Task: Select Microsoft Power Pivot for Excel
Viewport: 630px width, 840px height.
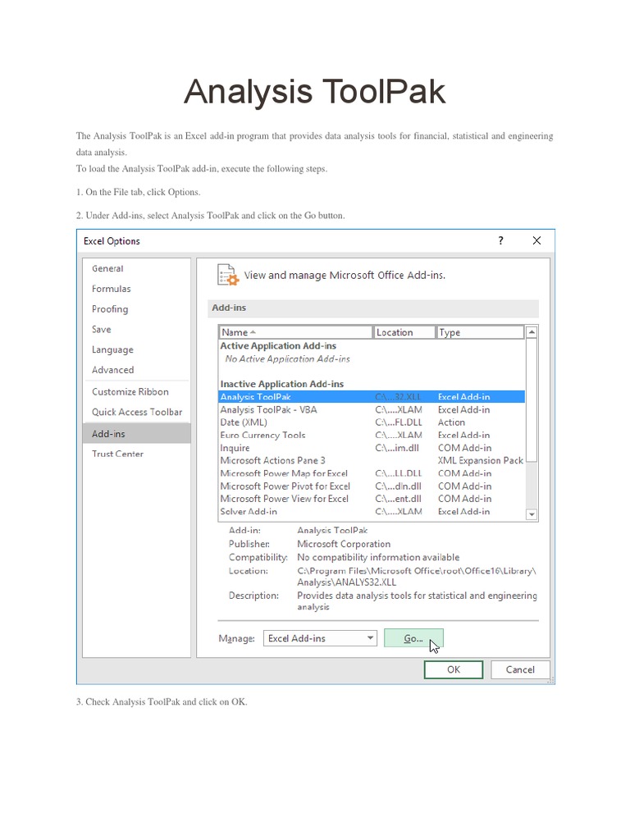Action: pos(372,486)
